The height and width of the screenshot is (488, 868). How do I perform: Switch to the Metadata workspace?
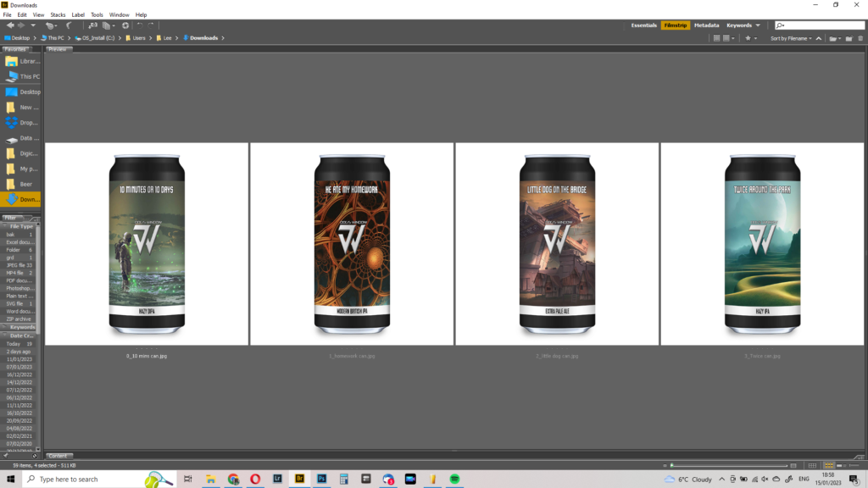(x=706, y=25)
